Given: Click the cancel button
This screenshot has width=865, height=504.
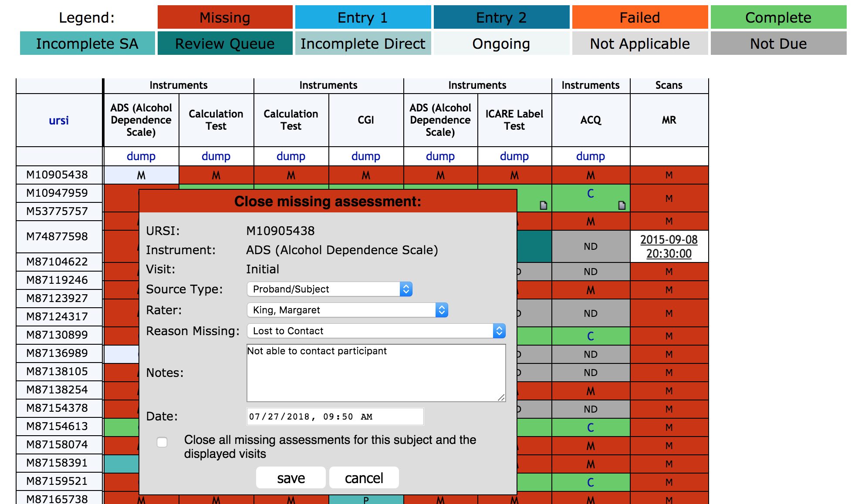Looking at the screenshot, I should coord(364,478).
